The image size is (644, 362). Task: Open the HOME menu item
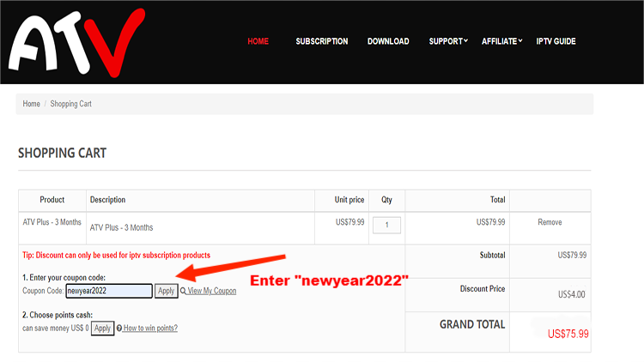pos(258,41)
